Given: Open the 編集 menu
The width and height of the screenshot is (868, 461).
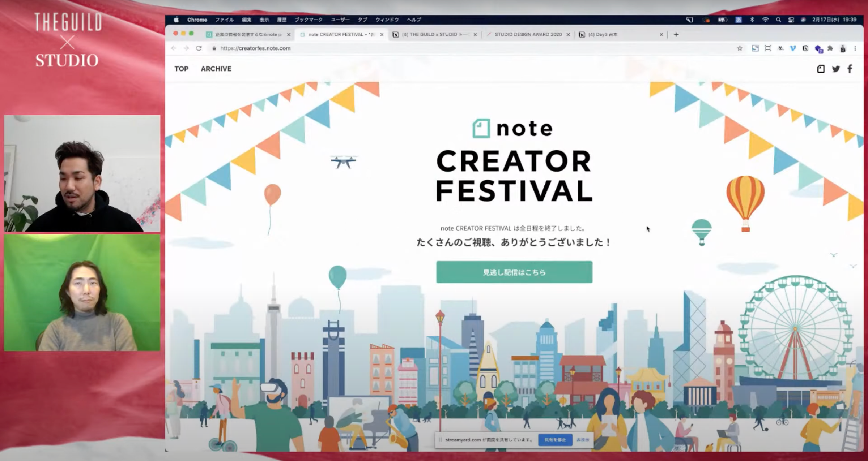Looking at the screenshot, I should click(x=246, y=20).
